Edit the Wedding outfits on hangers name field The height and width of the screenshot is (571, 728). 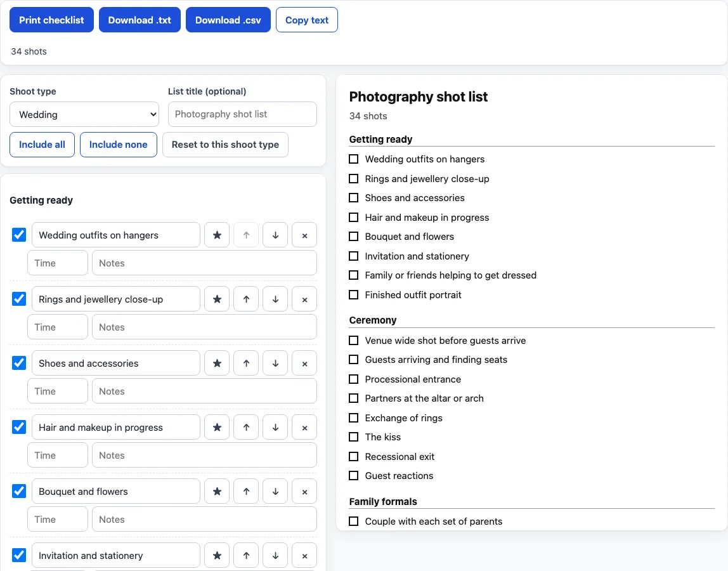(116, 235)
